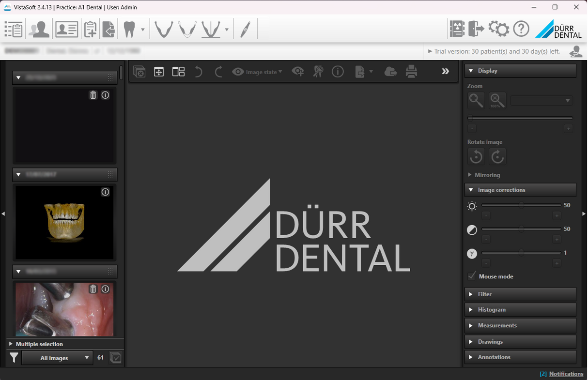Click the tooth X-ray acquisition icon
Screen dimensions: 588x380
[x=129, y=30]
